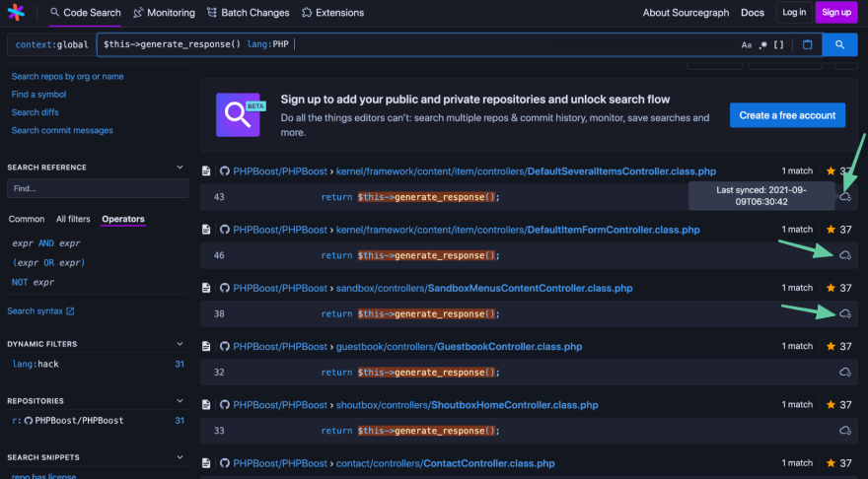Click star icon of GuestbookController result
This screenshot has width=868, height=479.
pos(831,346)
